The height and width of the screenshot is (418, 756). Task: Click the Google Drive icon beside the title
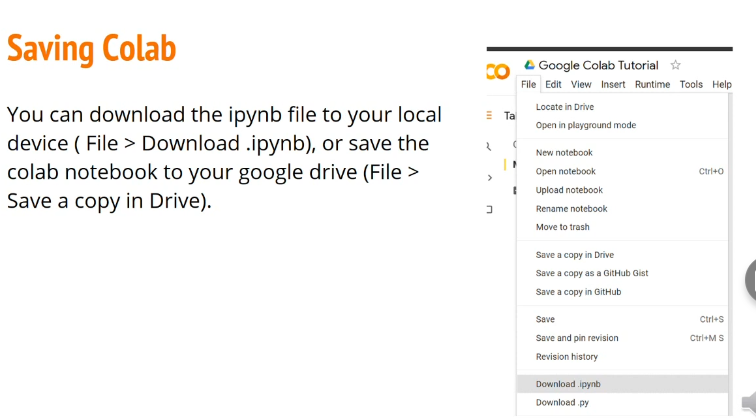point(529,65)
